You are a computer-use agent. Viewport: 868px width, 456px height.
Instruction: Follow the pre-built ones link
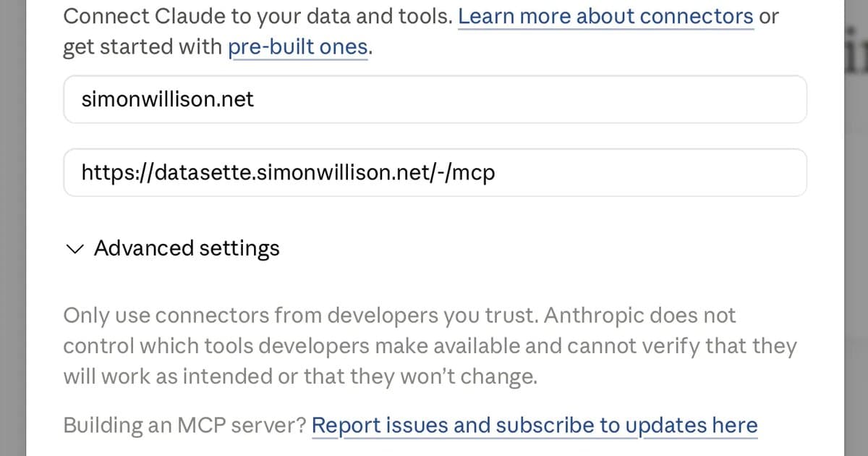[x=299, y=48]
